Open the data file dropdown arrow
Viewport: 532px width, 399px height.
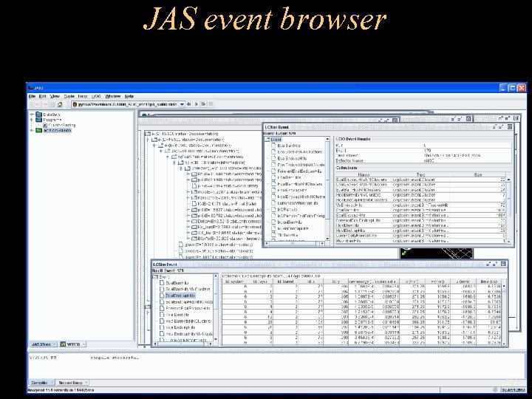point(182,104)
